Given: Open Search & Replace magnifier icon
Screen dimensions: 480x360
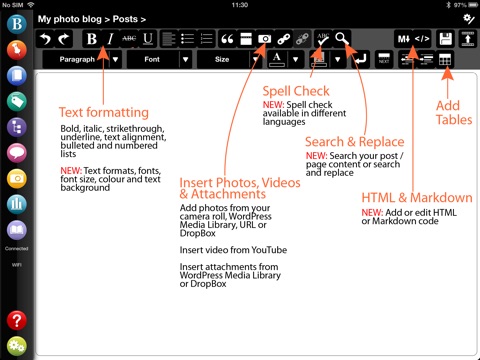Looking at the screenshot, I should click(342, 39).
